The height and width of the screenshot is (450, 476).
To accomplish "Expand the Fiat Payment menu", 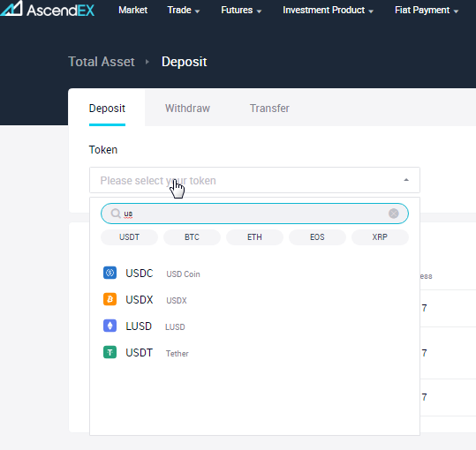I will click(x=427, y=10).
